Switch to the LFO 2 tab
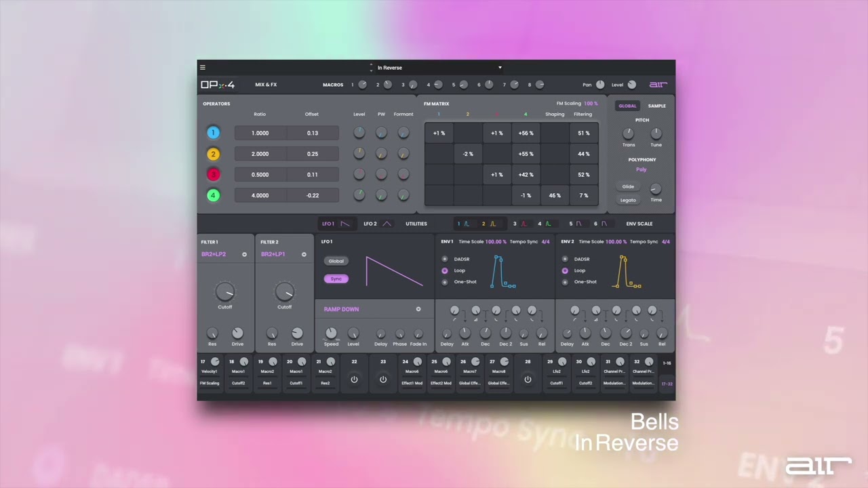This screenshot has width=868, height=488. [378, 224]
